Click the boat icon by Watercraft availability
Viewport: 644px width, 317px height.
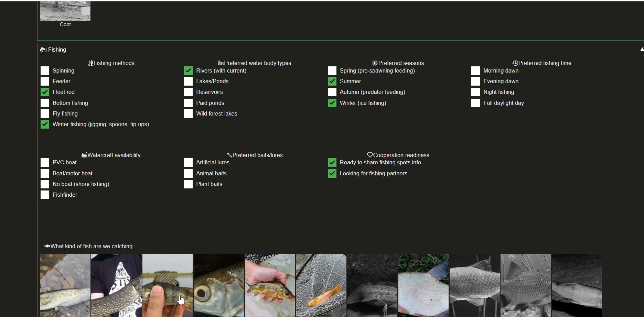[84, 155]
